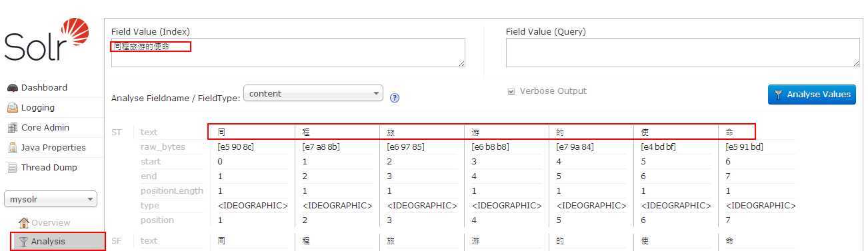Click the ST tokenizer label
868x251 pixels.
coord(117,132)
